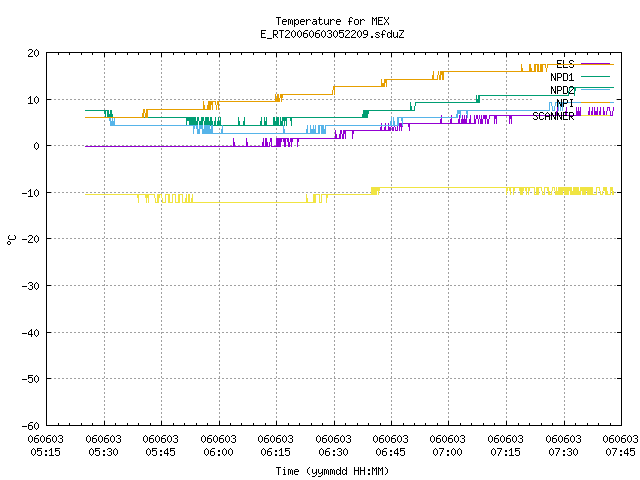Viewport: 640px width, 480px height.
Task: Click the yellow SCANNER curve near -12 degrees
Action: pyautogui.click(x=249, y=202)
